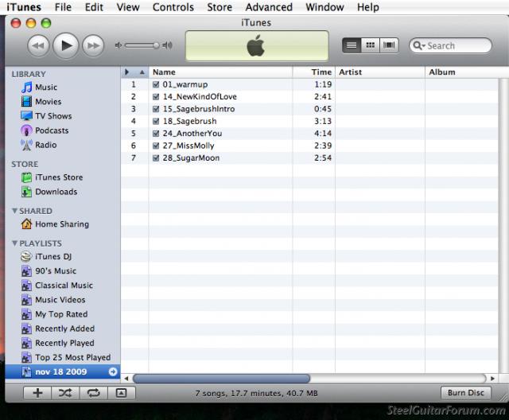This screenshot has height=420, width=509.
Task: Switch to grid view
Action: click(x=370, y=46)
